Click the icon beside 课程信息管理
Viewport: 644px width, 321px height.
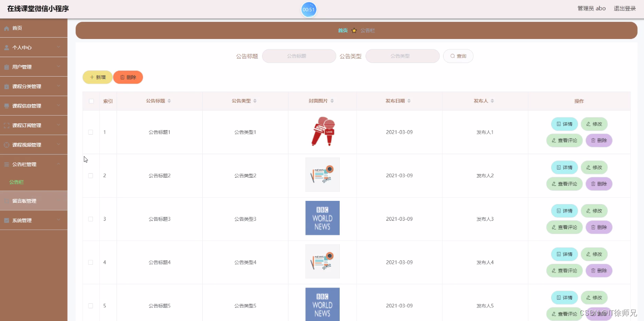click(6, 106)
